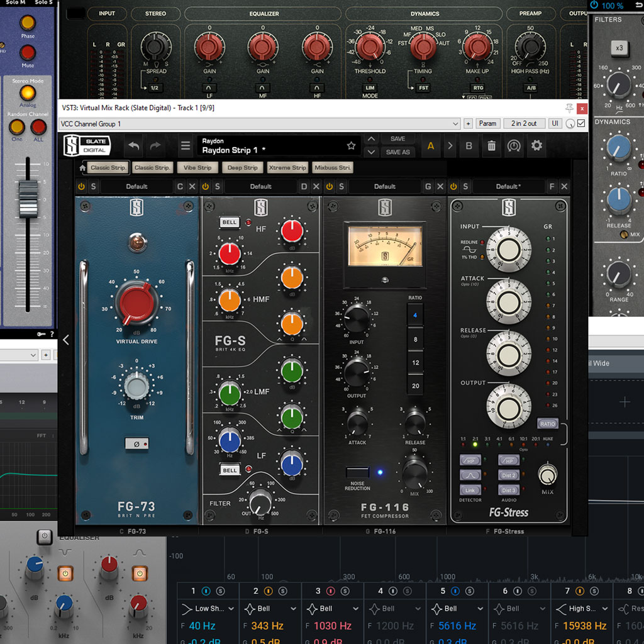This screenshot has height=644, width=644.
Task: Open the VCC Channel Group 1 dropdown
Action: pos(260,124)
